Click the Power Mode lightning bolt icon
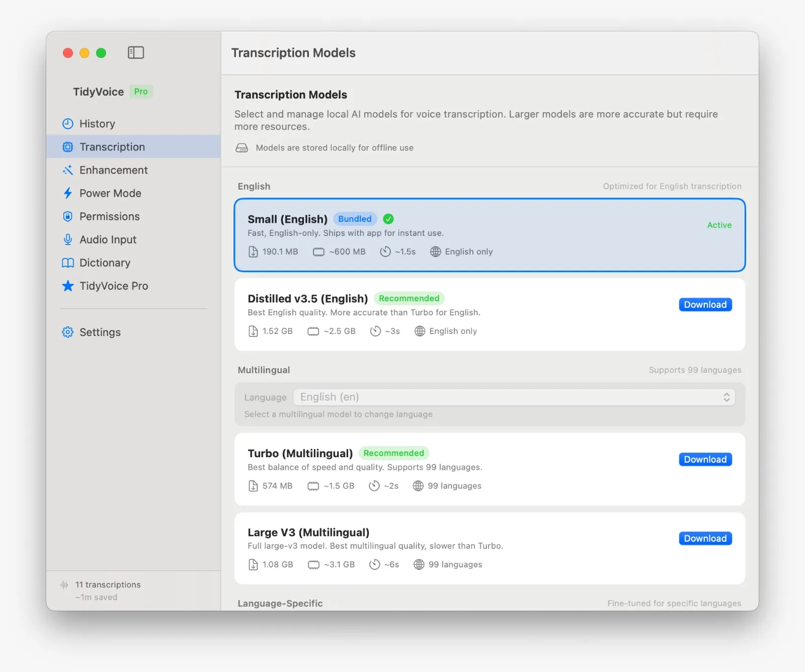The image size is (805, 672). (x=68, y=193)
